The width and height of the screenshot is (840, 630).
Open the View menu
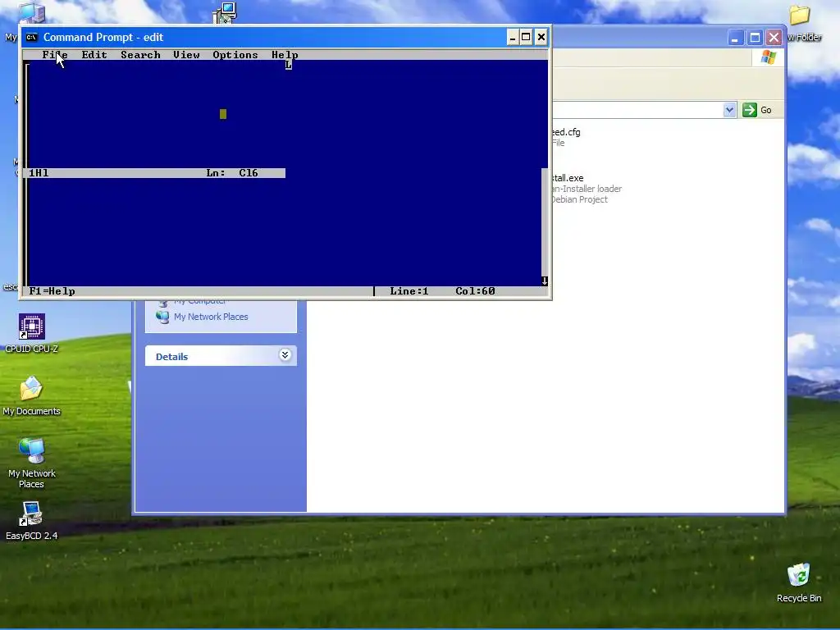(186, 55)
